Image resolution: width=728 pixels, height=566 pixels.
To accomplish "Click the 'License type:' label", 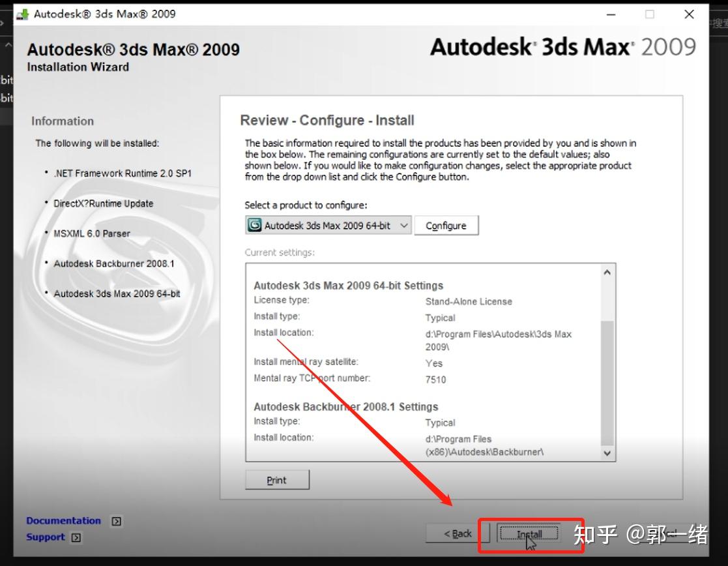I will click(282, 300).
